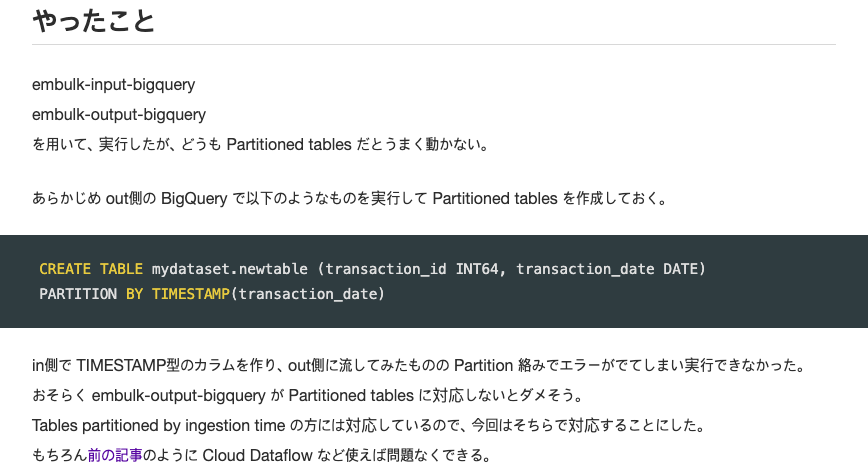Click the PARTITION BY TIMESTAMP code line
This screenshot has width=868, height=475.
click(211, 294)
